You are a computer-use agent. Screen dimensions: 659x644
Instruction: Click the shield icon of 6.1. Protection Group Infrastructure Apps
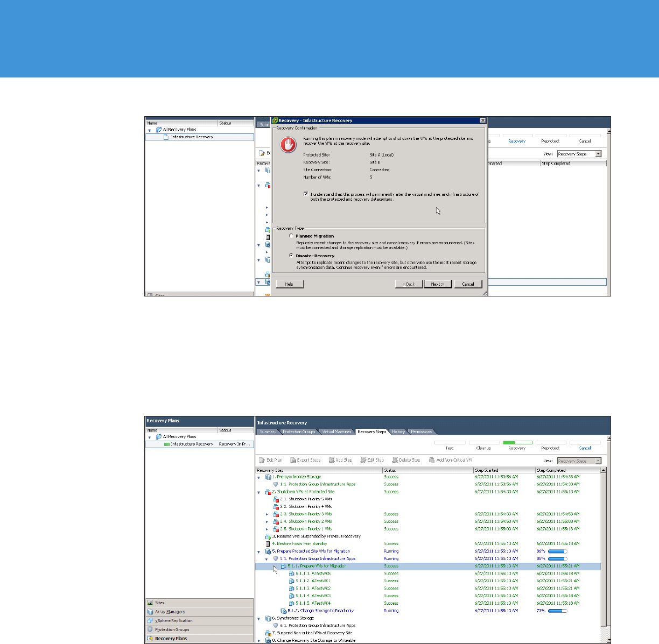coord(276,625)
